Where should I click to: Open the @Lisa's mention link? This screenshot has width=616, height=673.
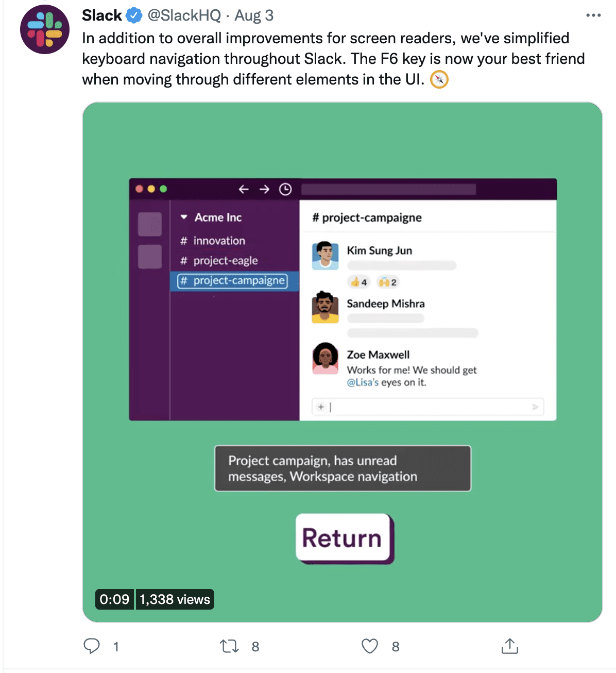coord(363,382)
